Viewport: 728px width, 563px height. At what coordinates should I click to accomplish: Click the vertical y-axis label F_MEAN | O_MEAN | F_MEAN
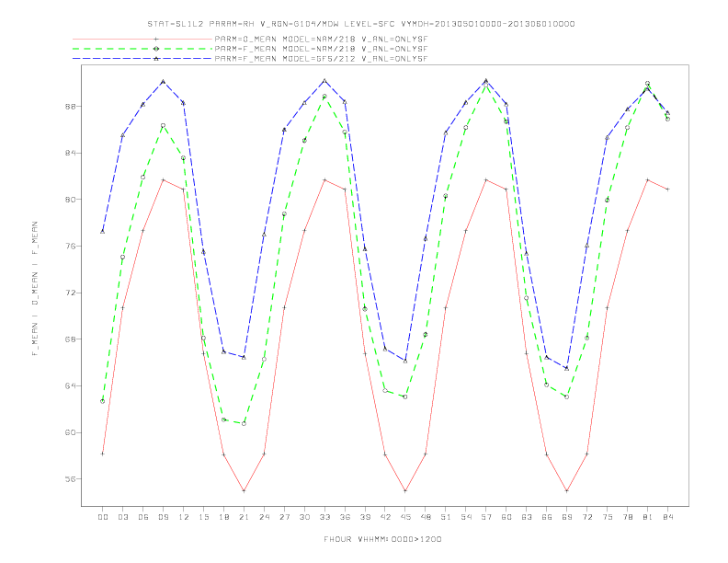(x=35, y=289)
